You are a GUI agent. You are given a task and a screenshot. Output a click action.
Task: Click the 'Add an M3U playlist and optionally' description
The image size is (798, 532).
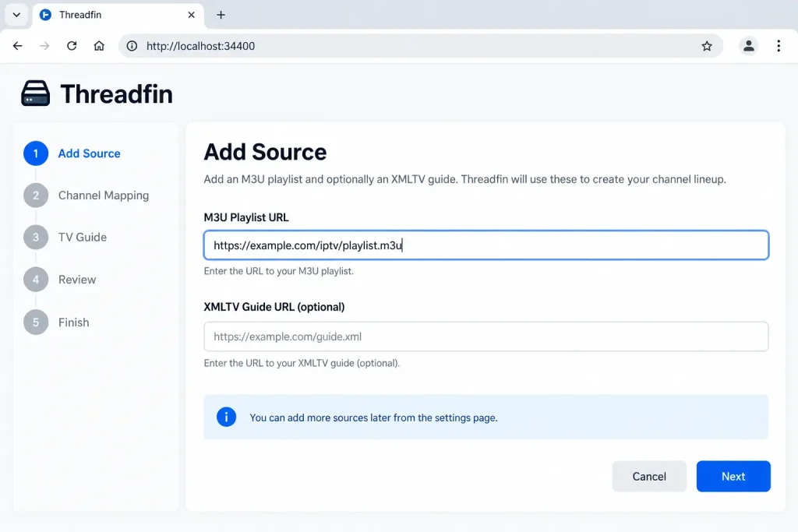tap(464, 179)
